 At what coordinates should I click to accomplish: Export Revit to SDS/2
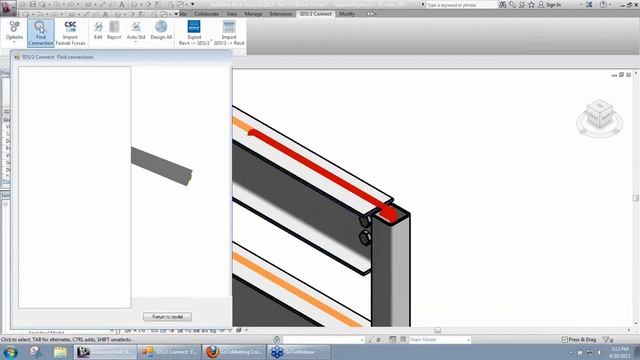[194, 33]
